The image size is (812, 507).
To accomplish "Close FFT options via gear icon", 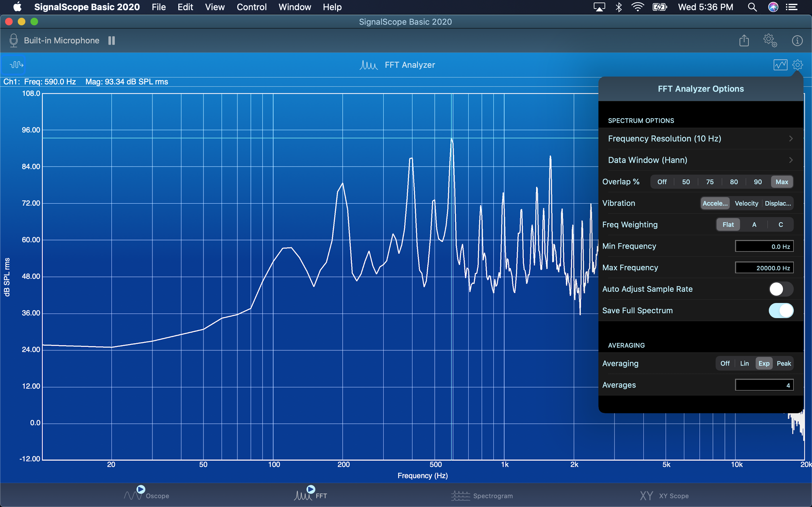I will 798,65.
